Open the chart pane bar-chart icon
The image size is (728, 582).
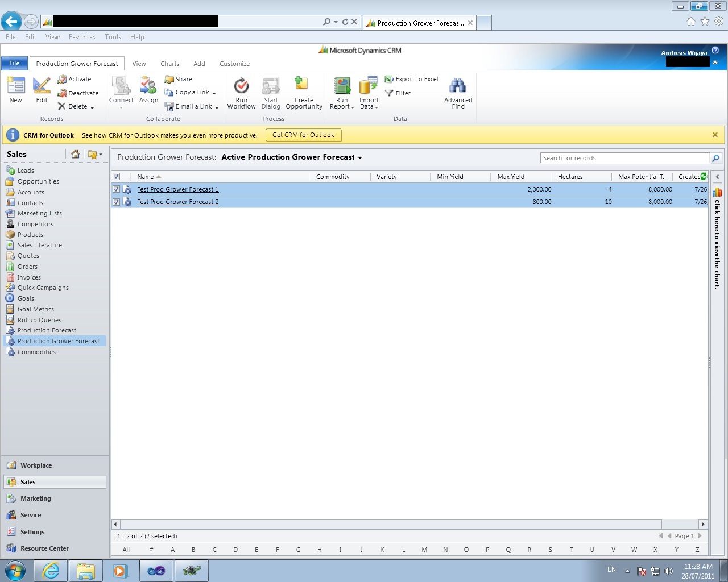tap(717, 192)
